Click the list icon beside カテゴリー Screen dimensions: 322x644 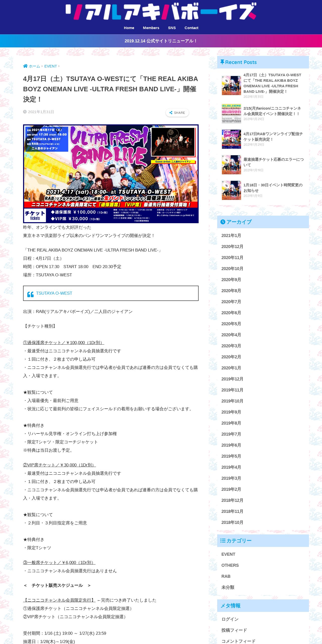[x=223, y=540]
